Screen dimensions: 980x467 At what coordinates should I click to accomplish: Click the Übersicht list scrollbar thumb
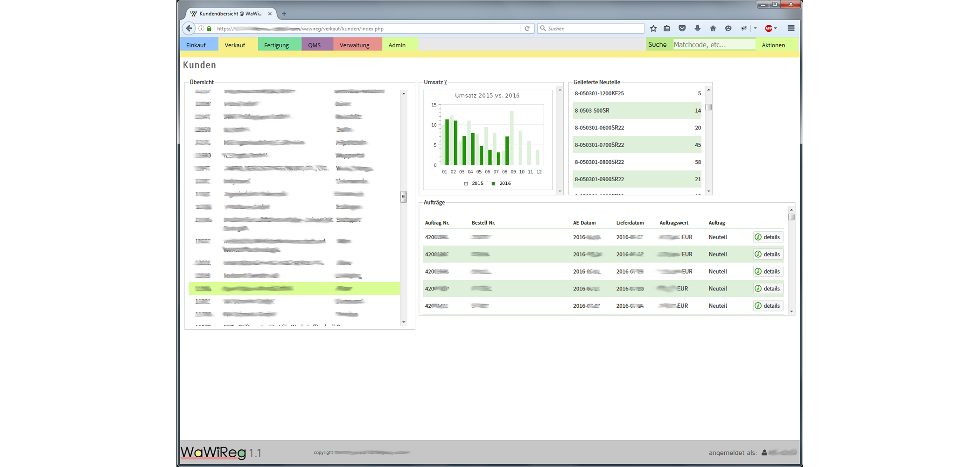[x=404, y=197]
